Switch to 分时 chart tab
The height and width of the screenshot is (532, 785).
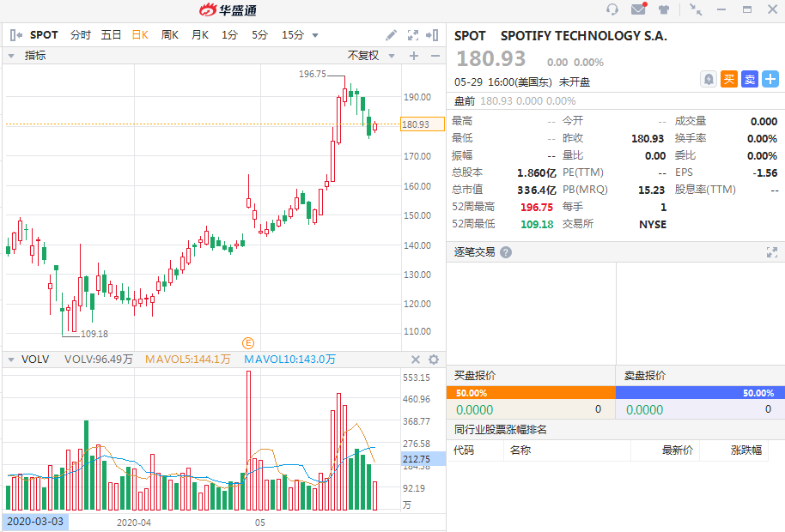coord(80,35)
